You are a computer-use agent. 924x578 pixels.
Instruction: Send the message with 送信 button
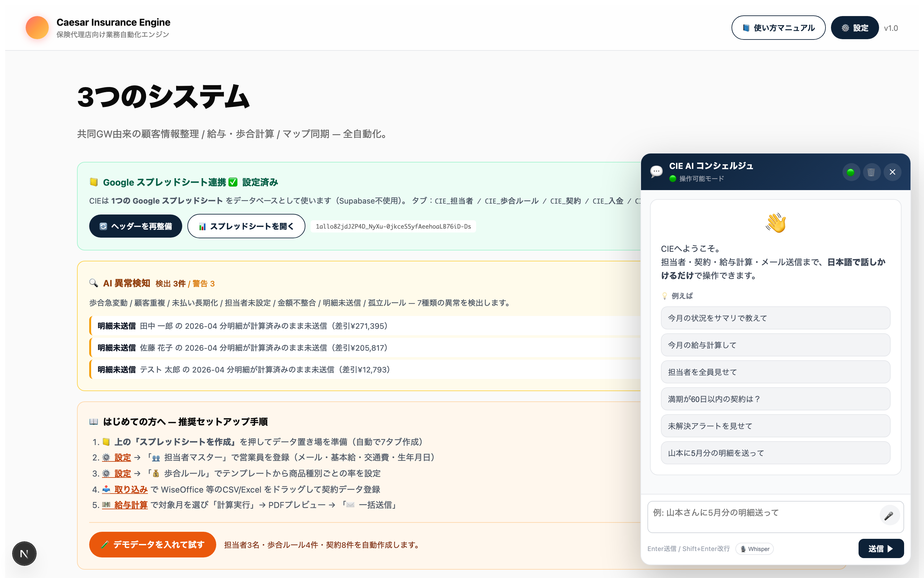[881, 548]
